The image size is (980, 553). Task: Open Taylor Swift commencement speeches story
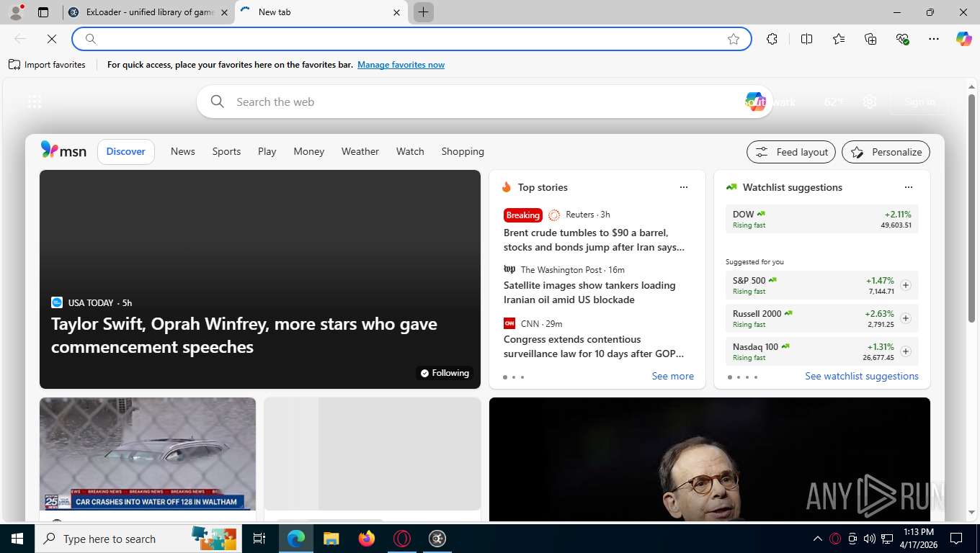(x=244, y=335)
